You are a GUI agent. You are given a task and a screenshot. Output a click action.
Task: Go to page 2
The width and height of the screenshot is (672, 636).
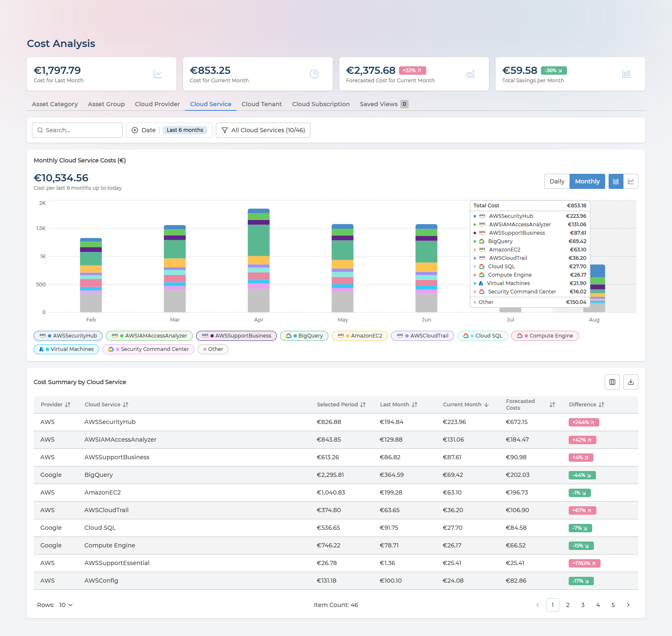568,605
